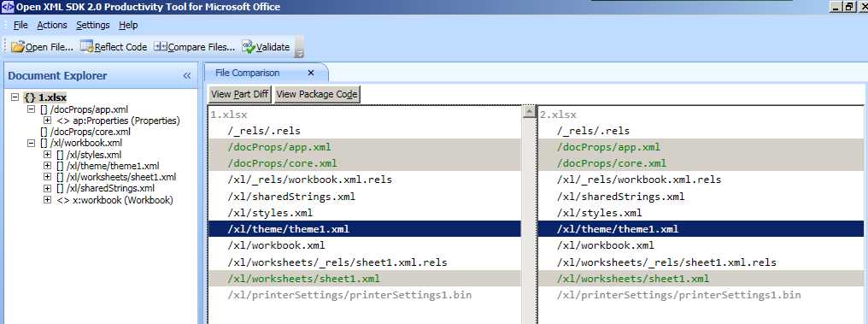
Task: Select /xl/styles.xml in 1.xlsx list
Action: pos(365,213)
